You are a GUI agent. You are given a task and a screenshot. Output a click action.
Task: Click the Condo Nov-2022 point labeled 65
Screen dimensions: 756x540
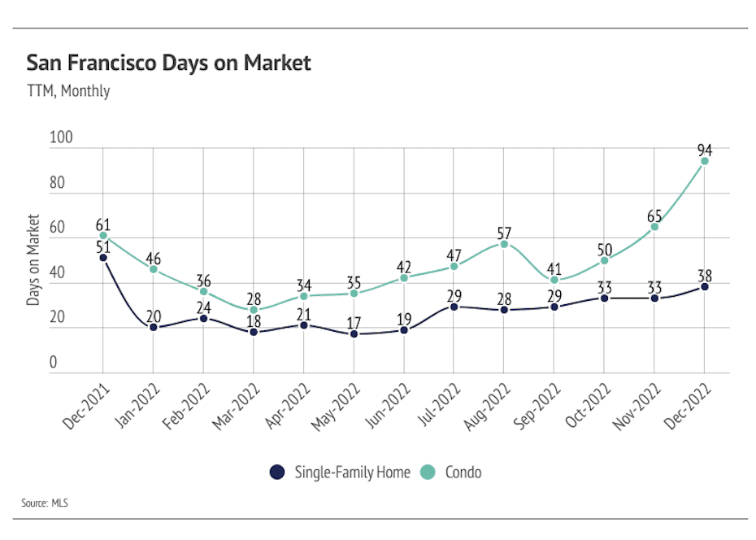[x=654, y=227]
